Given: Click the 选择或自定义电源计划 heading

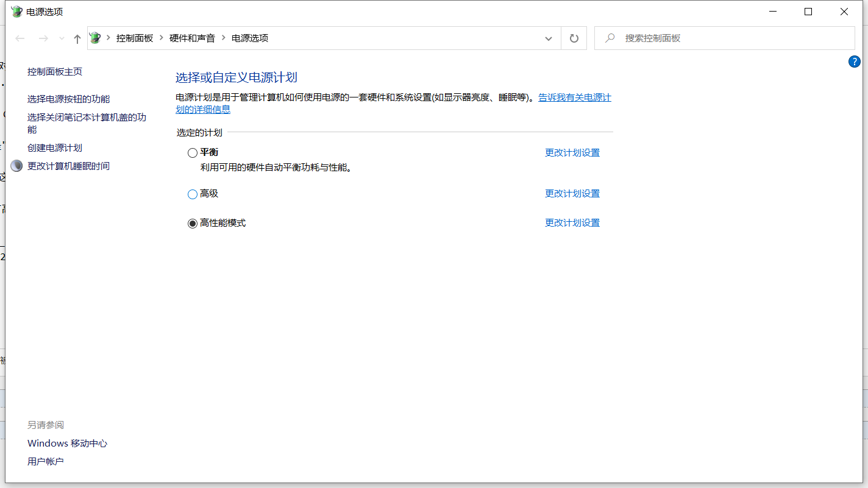Looking at the screenshot, I should [237, 77].
